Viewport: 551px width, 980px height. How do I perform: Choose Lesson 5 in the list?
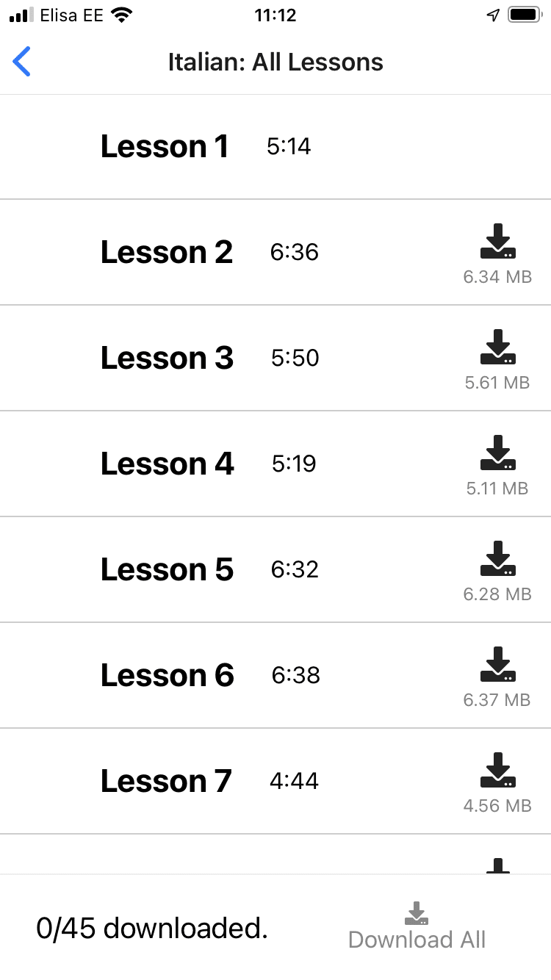tap(167, 570)
